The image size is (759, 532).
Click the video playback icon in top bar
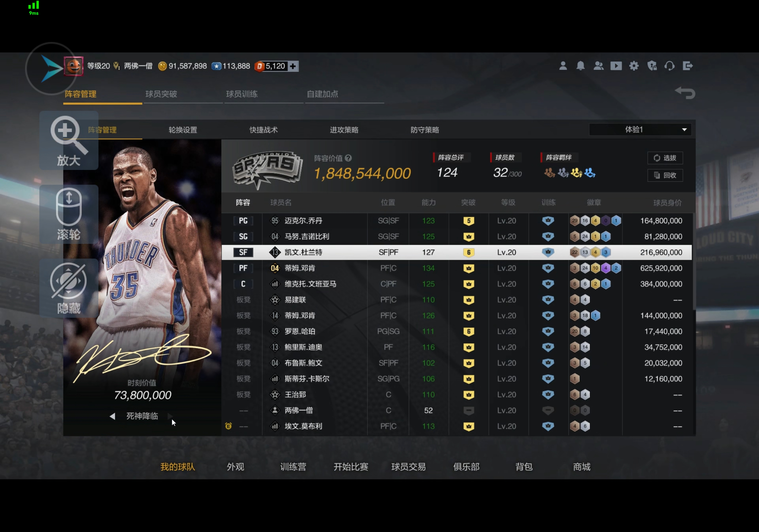[x=616, y=66]
